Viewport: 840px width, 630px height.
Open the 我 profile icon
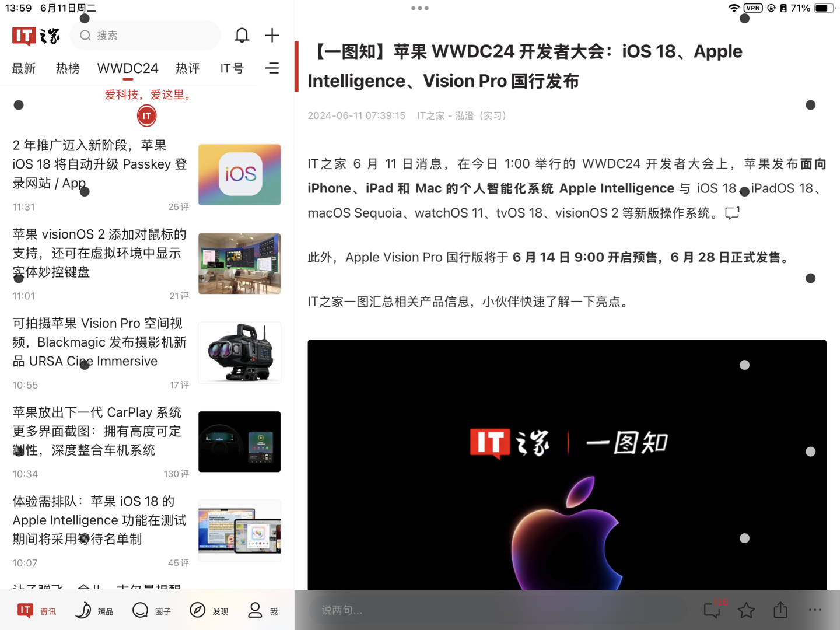click(x=262, y=610)
